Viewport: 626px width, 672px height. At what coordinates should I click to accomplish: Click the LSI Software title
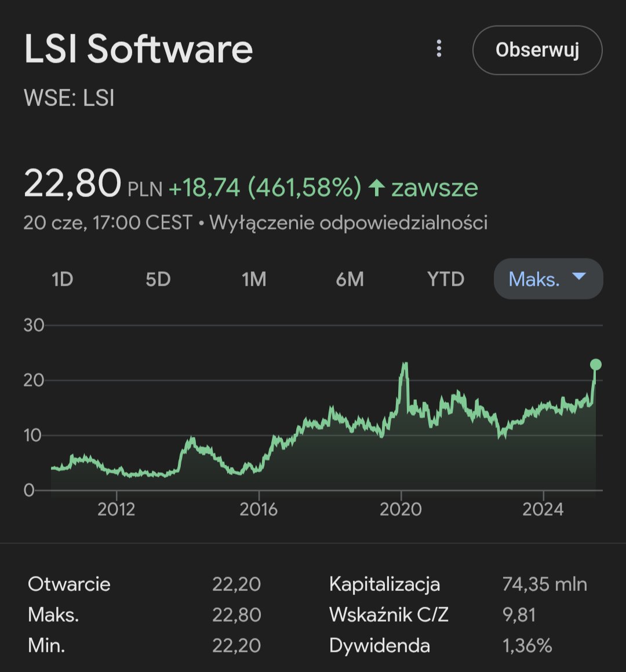coord(139,49)
